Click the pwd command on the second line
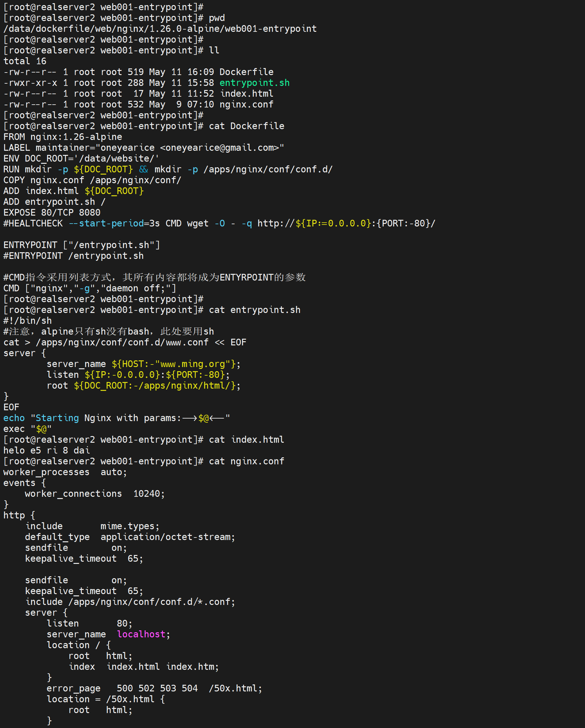Image resolution: width=585 pixels, height=728 pixels. (x=217, y=18)
